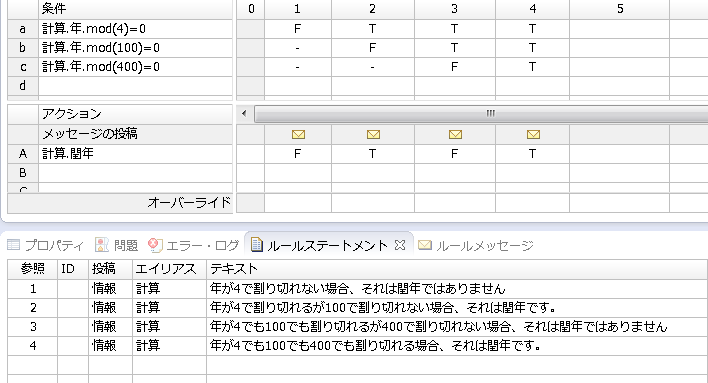This screenshot has width=708, height=383.
Task: Click the アクション header cell
Action: tap(135, 114)
